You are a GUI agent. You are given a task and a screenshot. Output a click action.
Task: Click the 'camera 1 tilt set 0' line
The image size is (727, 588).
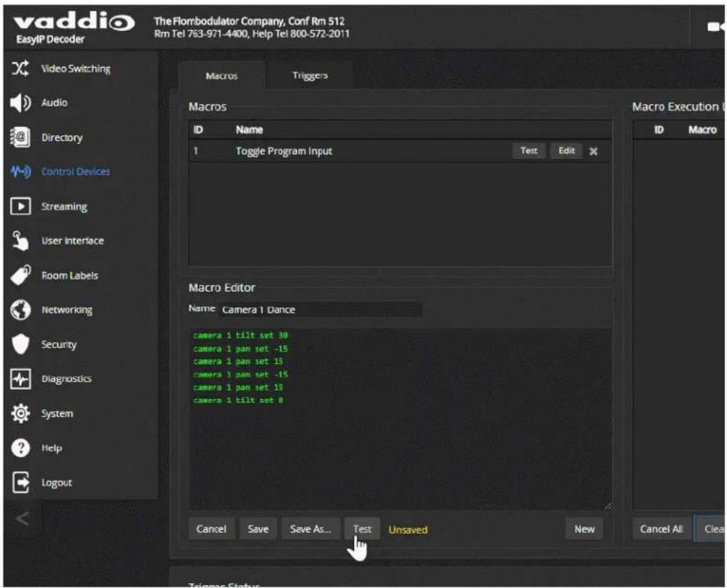click(x=238, y=400)
